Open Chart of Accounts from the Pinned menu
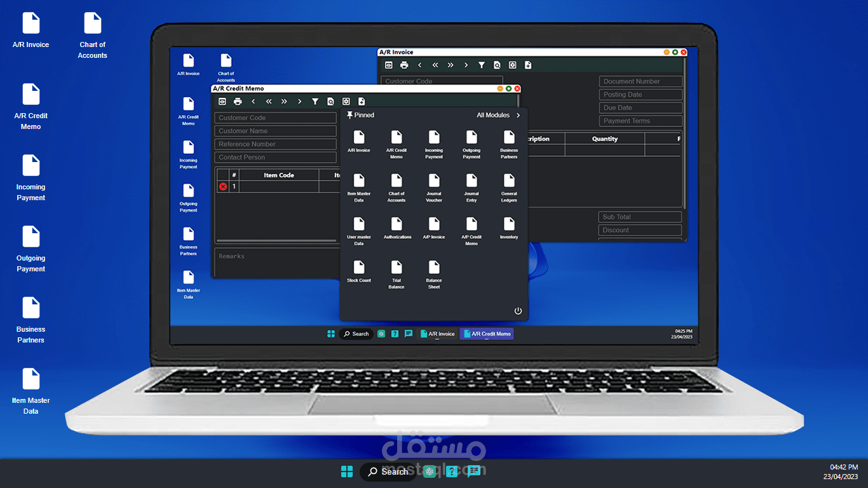Viewport: 868px width, 488px height. pyautogui.click(x=397, y=187)
